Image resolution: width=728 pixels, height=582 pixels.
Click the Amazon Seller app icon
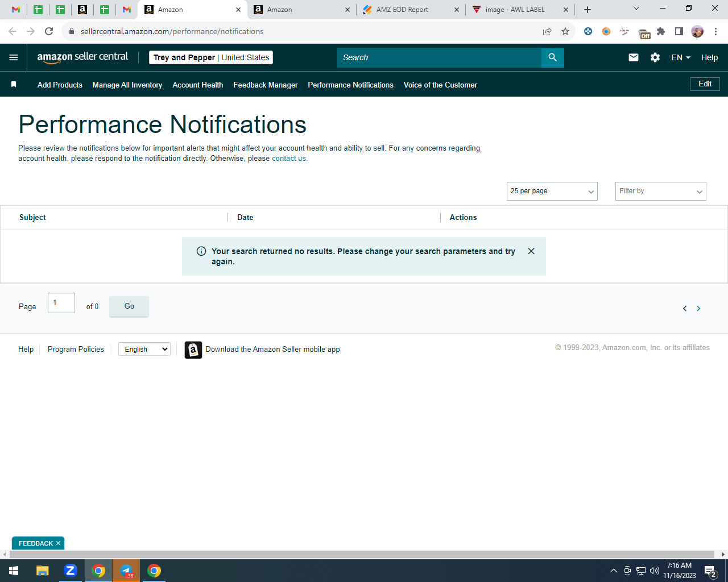pos(193,350)
